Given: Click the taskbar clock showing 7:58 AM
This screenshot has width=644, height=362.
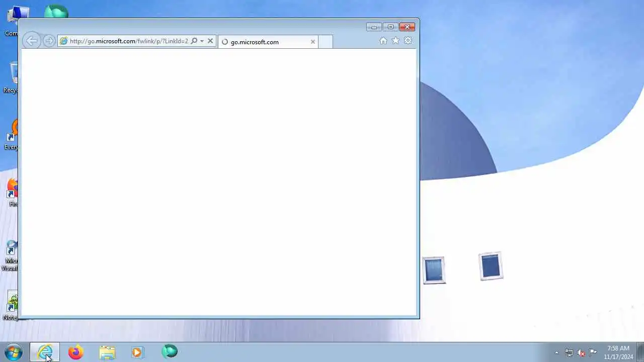Looking at the screenshot, I should click(x=618, y=352).
